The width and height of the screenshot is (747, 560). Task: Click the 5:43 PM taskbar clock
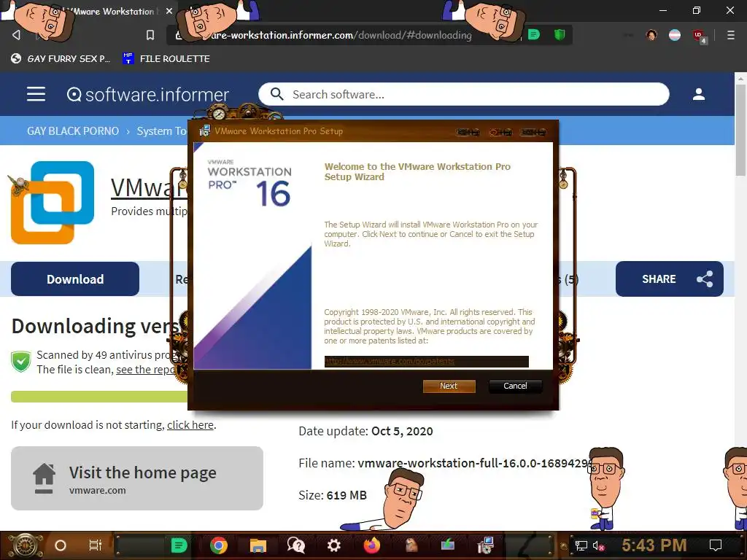654,545
